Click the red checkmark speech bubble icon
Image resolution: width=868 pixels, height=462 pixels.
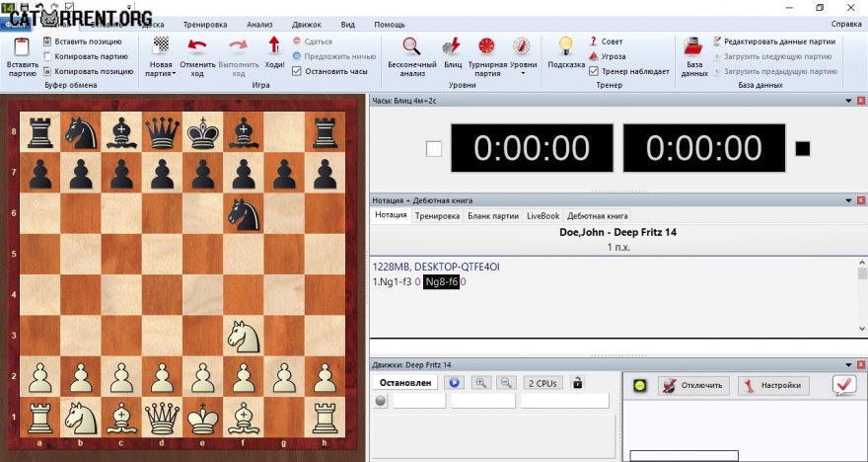[x=844, y=385]
